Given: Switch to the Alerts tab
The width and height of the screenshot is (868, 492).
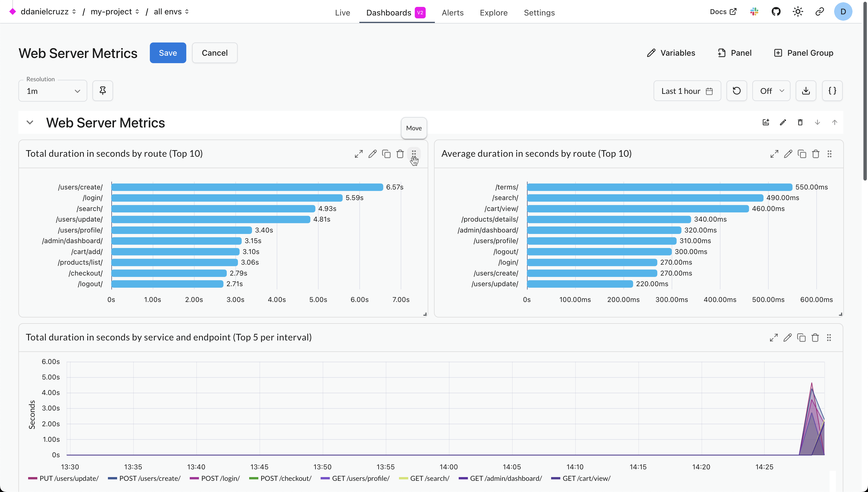Looking at the screenshot, I should [x=452, y=13].
